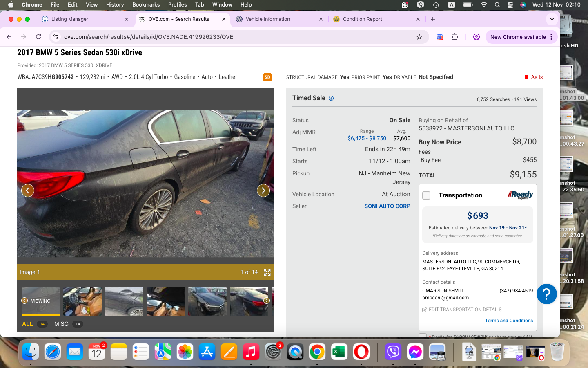The image size is (588, 368).
Task: Open the Bookmarks menu
Action: click(146, 4)
